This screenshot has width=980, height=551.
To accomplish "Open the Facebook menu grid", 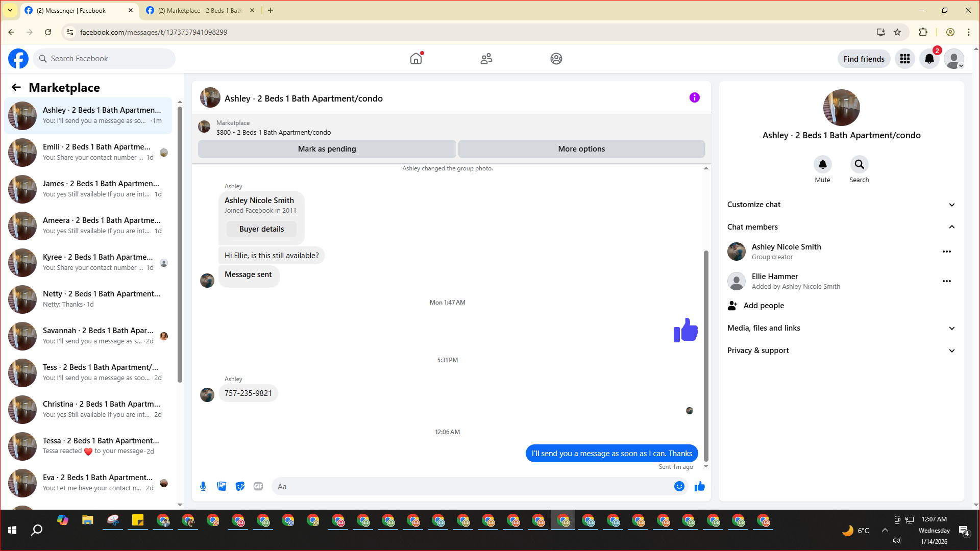I will [904, 59].
